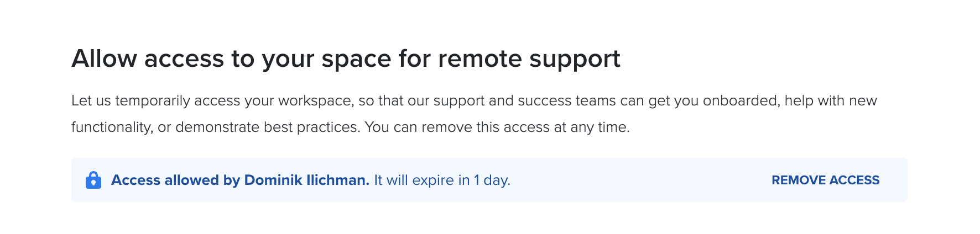The width and height of the screenshot is (980, 234).
Task: Click the 'It will expire in 1 day.' text
Action: 442,180
